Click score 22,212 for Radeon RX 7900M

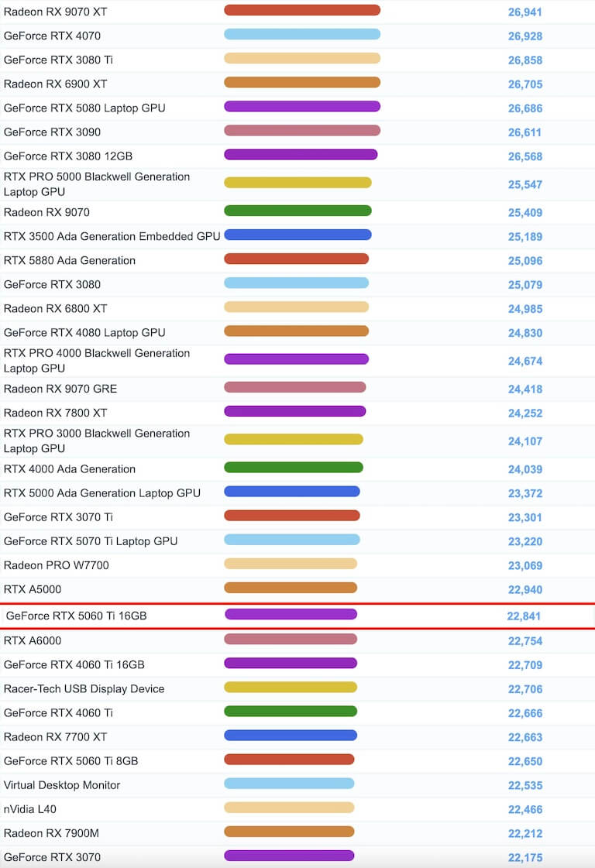click(x=525, y=834)
